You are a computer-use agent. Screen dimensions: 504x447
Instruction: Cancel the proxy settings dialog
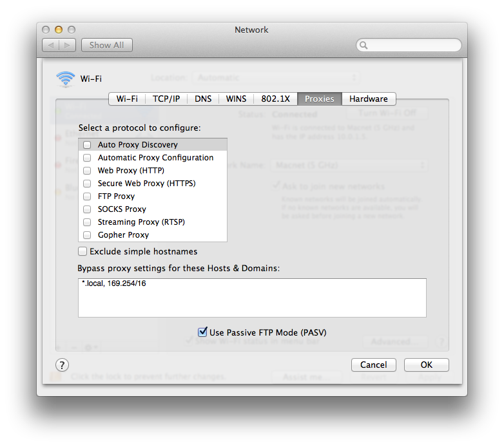tap(374, 365)
